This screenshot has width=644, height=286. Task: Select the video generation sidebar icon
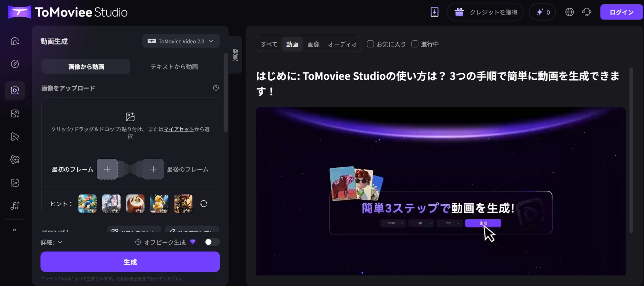pos(15,90)
